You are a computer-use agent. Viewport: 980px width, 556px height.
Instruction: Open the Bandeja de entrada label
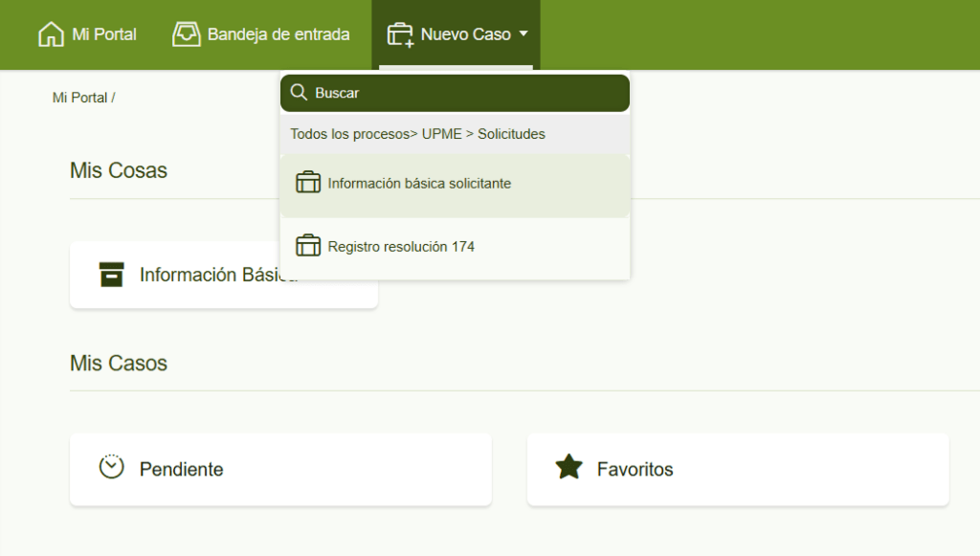[278, 34]
